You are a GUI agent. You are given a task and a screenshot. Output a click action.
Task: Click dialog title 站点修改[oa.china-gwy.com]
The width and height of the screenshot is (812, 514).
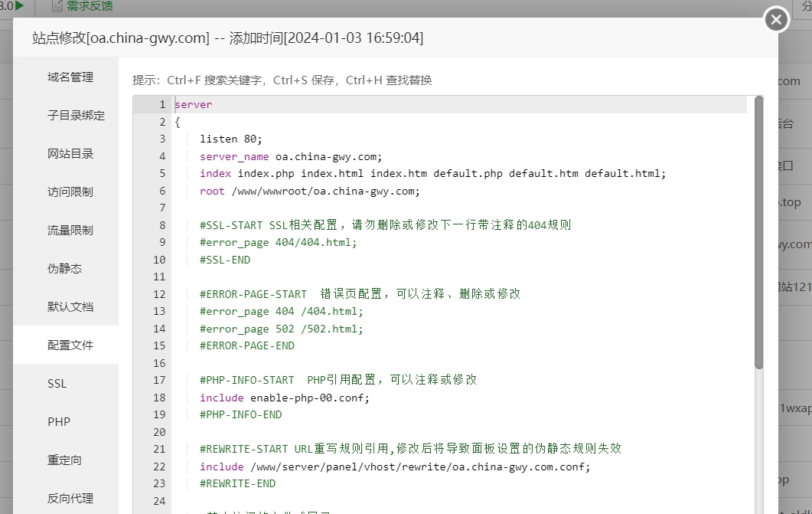(x=121, y=38)
